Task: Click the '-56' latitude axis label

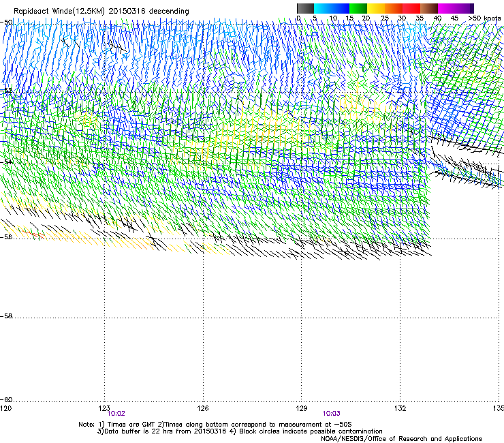Action: pos(6,236)
